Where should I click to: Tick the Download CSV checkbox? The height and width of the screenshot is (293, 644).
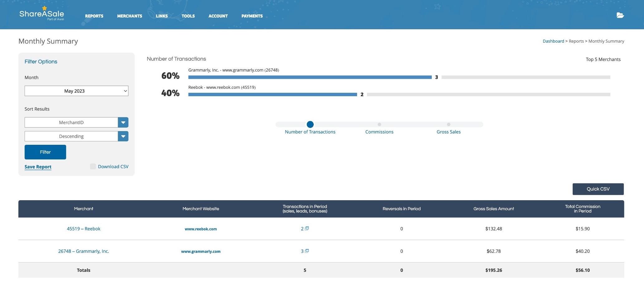[93, 166]
